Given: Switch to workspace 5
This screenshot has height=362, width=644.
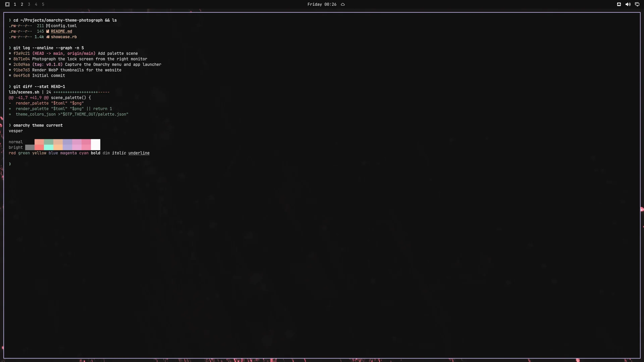Looking at the screenshot, I should 43,4.
